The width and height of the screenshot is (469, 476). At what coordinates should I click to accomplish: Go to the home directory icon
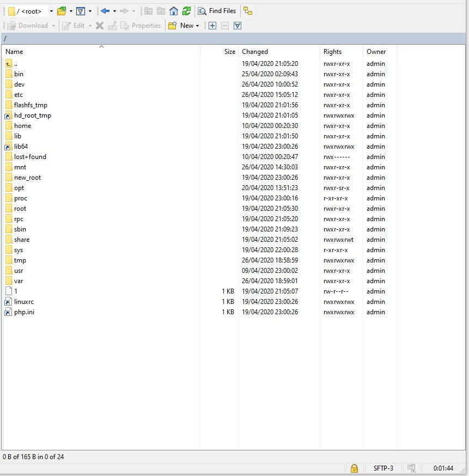(x=174, y=11)
